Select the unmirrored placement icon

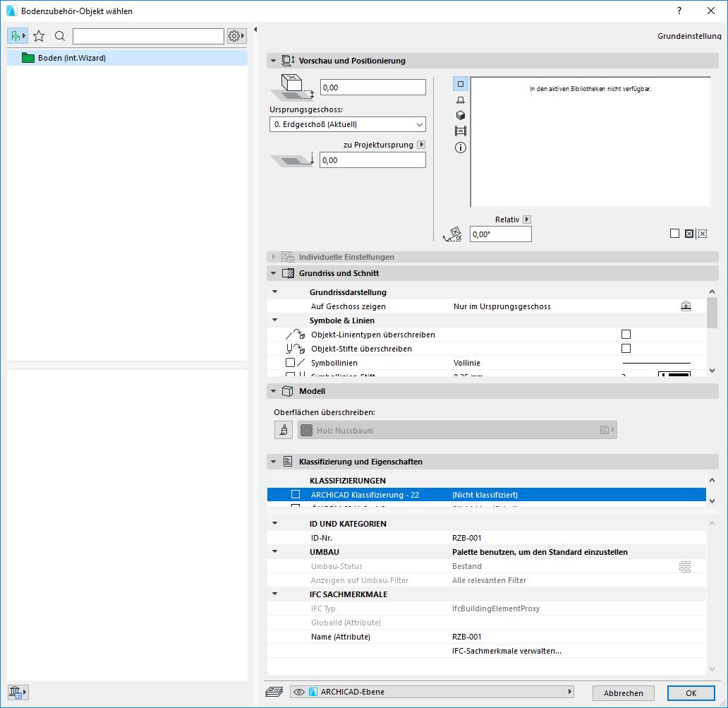[x=674, y=234]
